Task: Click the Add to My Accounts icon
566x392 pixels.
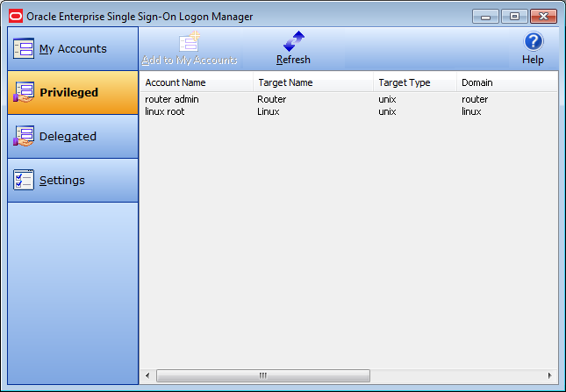Action: (x=190, y=41)
